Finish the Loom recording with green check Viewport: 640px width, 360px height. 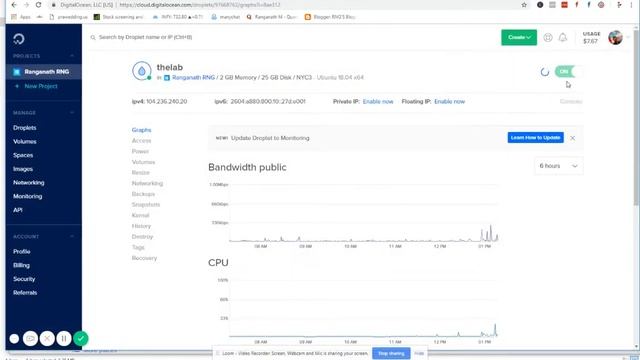[x=81, y=338]
